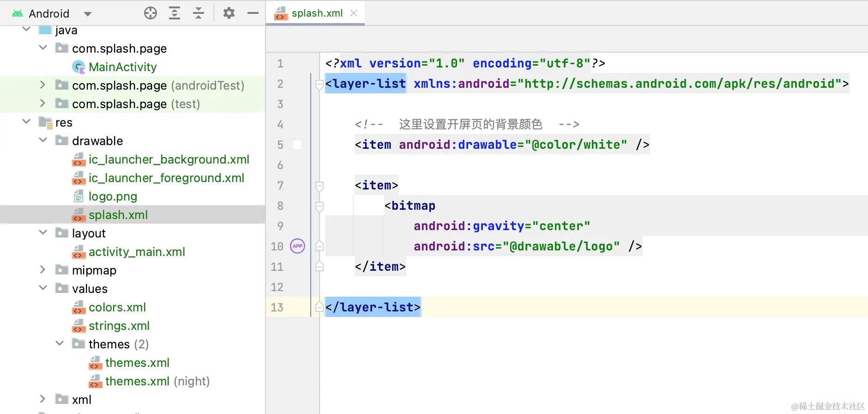
Task: Select splash.xml in project tree
Action: point(118,215)
